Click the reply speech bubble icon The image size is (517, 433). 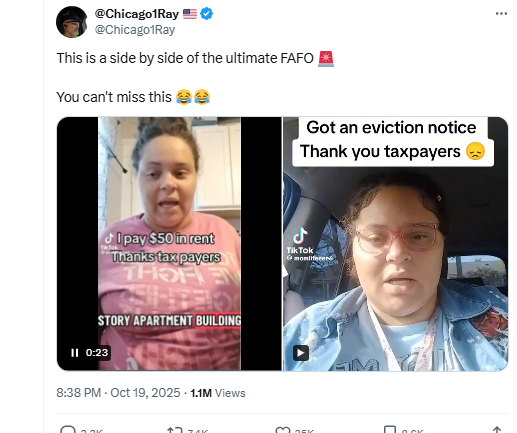pos(68,430)
